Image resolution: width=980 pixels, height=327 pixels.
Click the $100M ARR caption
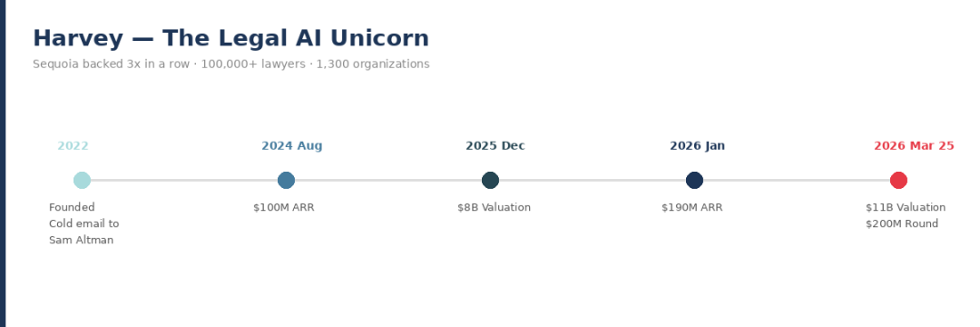tap(284, 208)
